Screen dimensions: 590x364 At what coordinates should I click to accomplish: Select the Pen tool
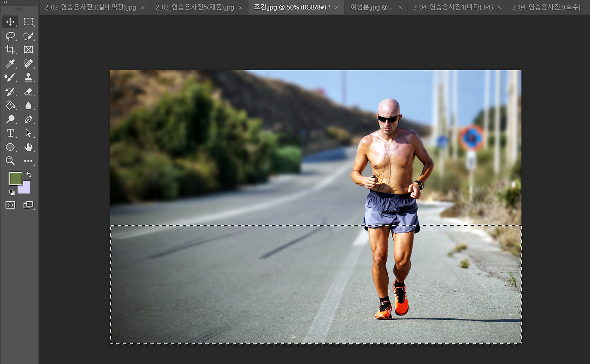coord(29,119)
